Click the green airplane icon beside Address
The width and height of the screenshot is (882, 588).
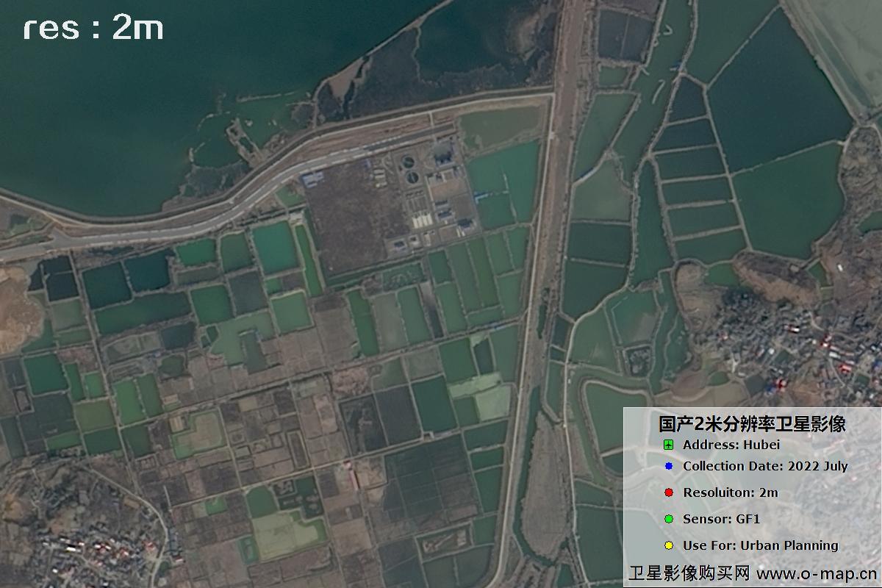point(668,445)
